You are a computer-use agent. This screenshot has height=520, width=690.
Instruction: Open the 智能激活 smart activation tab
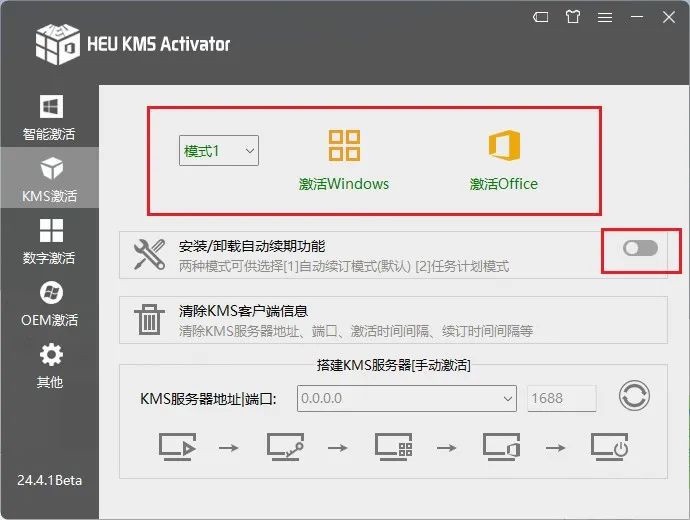pos(49,117)
